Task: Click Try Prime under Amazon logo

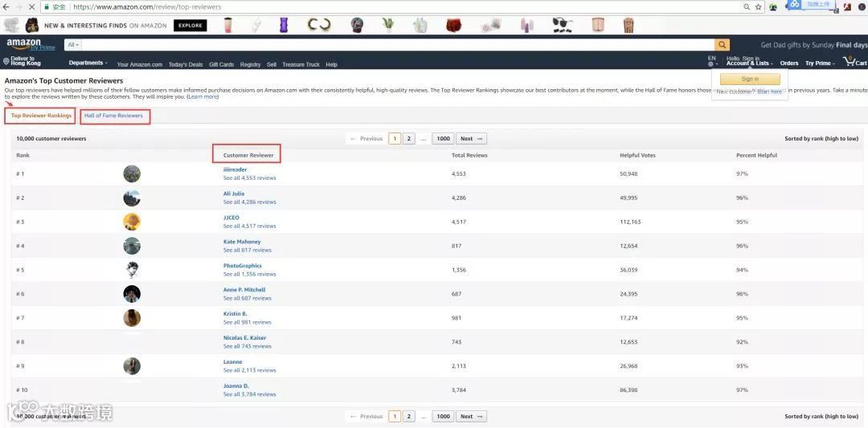Action: 43,48
